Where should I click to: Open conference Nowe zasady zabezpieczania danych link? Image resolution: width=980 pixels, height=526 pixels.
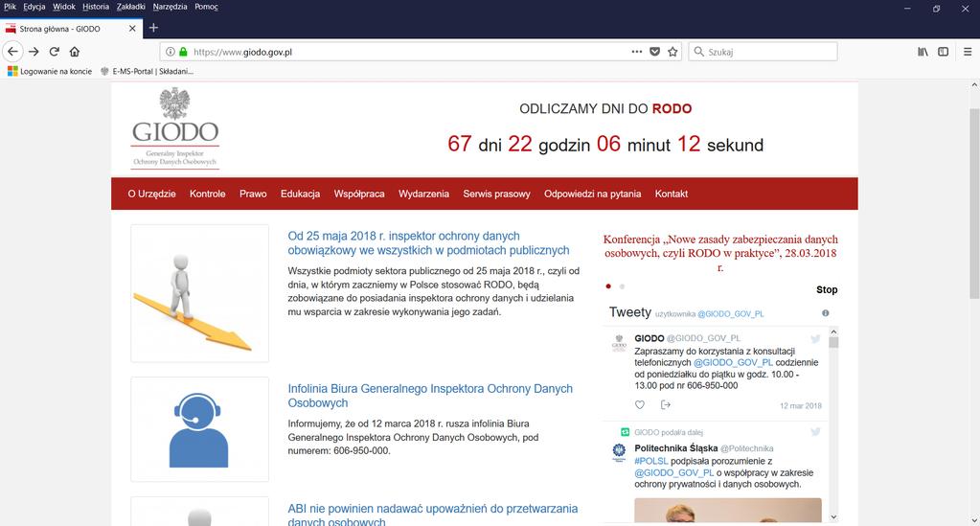(720, 253)
